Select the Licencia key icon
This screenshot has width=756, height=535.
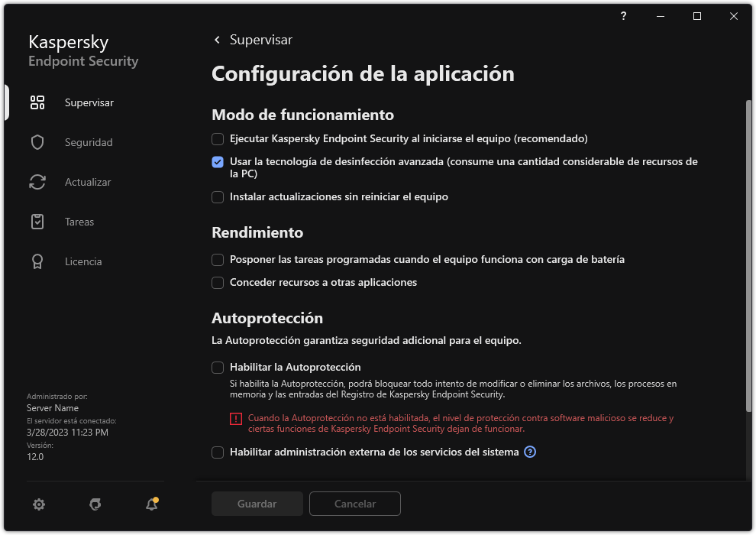click(37, 261)
